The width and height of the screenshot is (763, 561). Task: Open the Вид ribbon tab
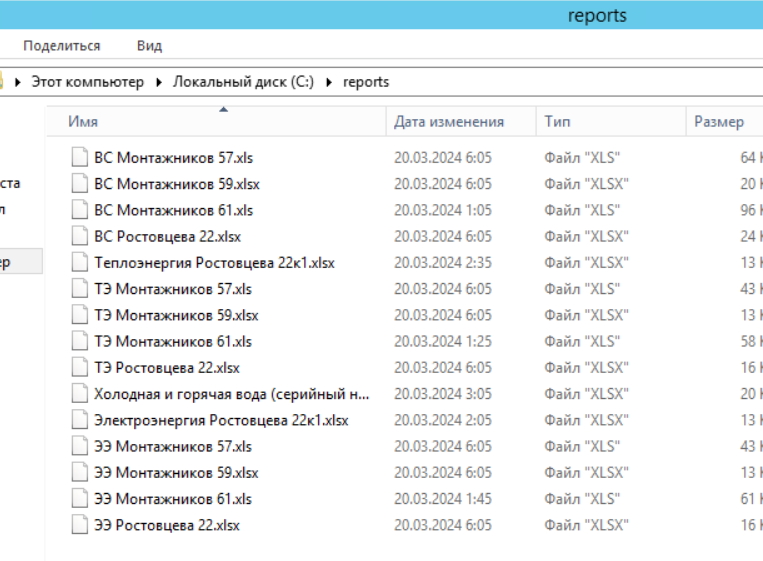pyautogui.click(x=149, y=46)
